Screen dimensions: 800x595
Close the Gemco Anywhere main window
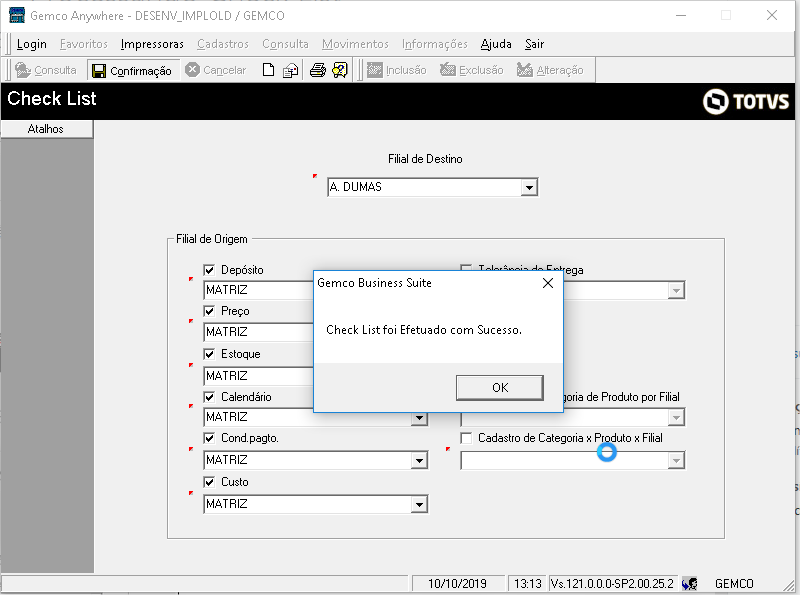pos(772,15)
